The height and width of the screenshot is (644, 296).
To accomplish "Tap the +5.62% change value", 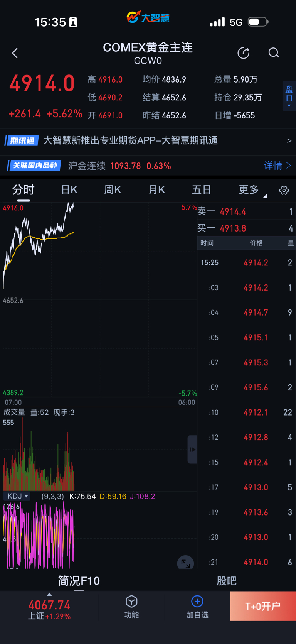I will [64, 114].
